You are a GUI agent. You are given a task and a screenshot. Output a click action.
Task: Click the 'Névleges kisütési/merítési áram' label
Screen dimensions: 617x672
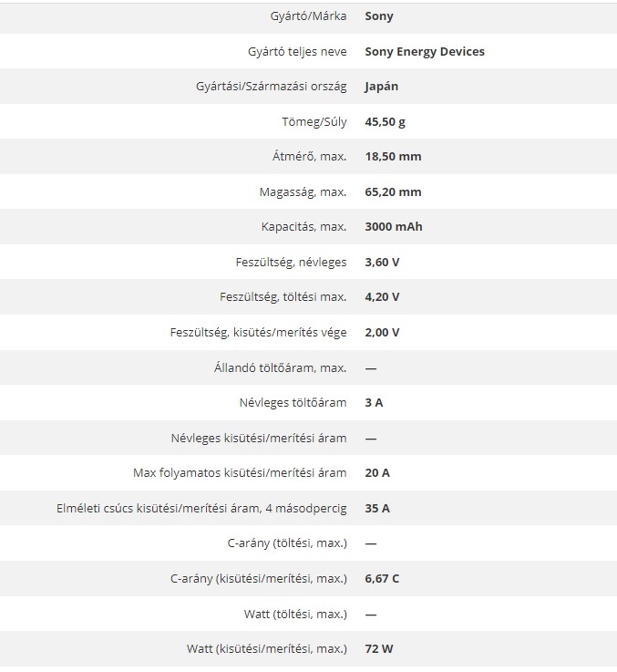(259, 438)
